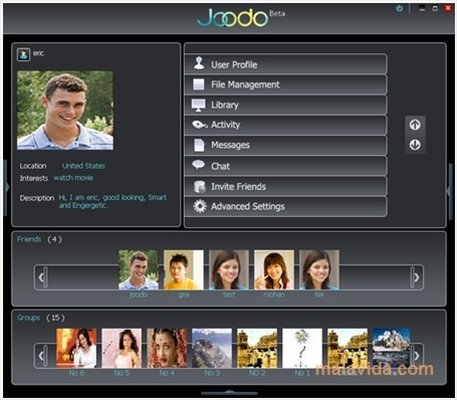Select friend test's photo

tap(229, 270)
